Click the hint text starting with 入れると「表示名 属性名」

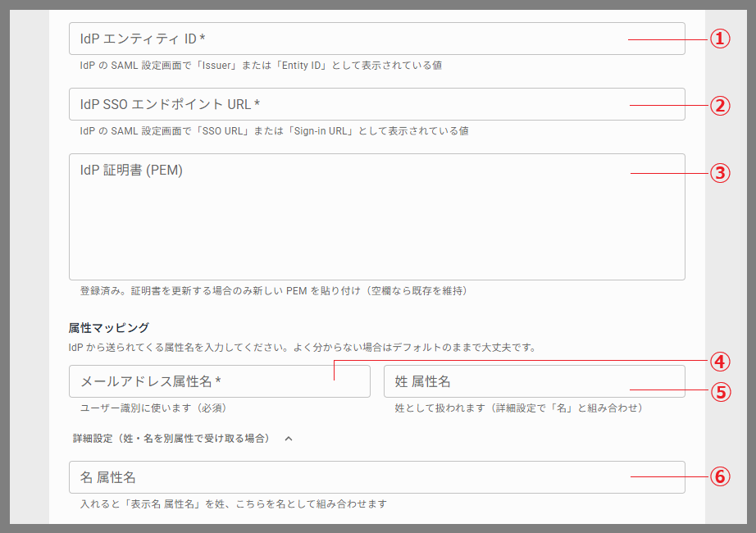(234, 504)
